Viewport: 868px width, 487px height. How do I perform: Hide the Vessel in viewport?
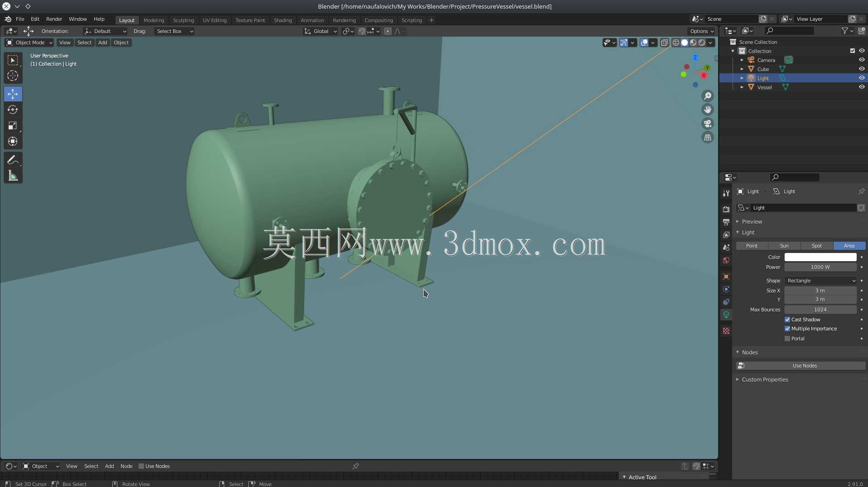pos(862,87)
